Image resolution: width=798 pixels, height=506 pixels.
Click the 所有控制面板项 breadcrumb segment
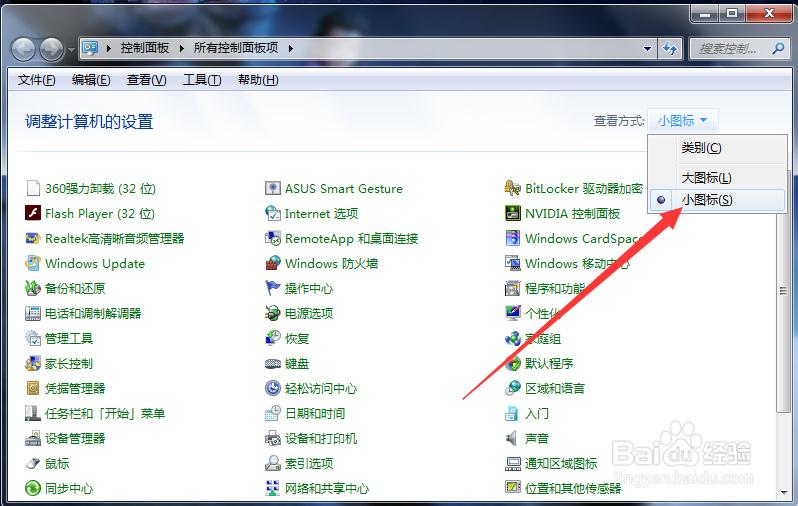pyautogui.click(x=236, y=48)
